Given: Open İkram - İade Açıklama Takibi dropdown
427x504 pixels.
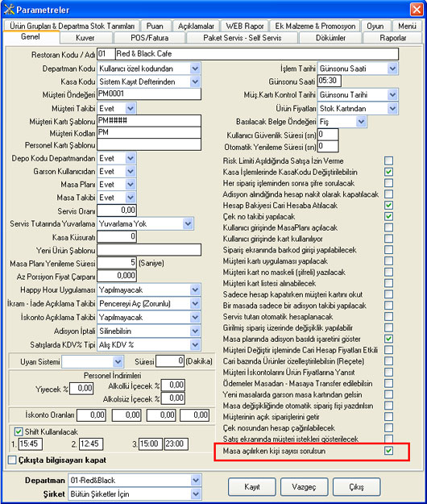Looking at the screenshot, I should 195,303.
